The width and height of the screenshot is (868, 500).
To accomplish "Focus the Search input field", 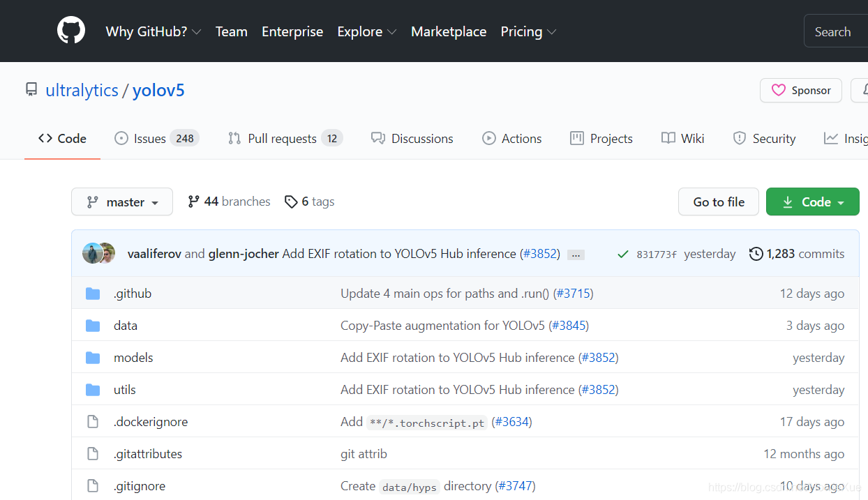I will [837, 31].
